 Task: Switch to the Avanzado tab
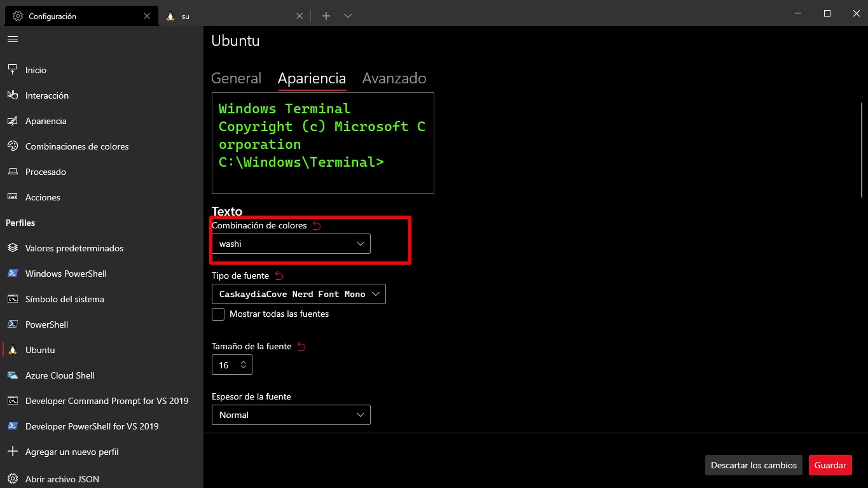point(394,78)
